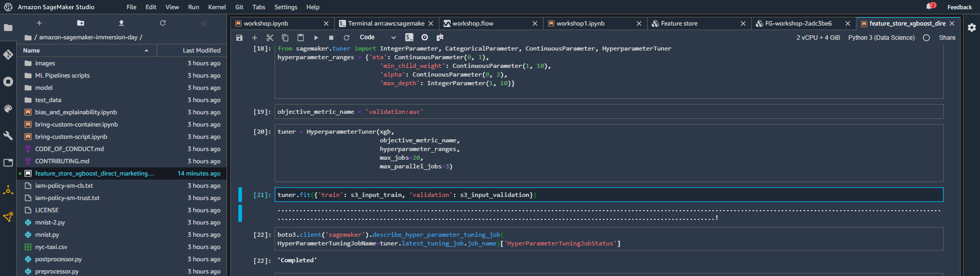Close the Feature store tab
This screenshot has height=276, width=980.
(743, 23)
